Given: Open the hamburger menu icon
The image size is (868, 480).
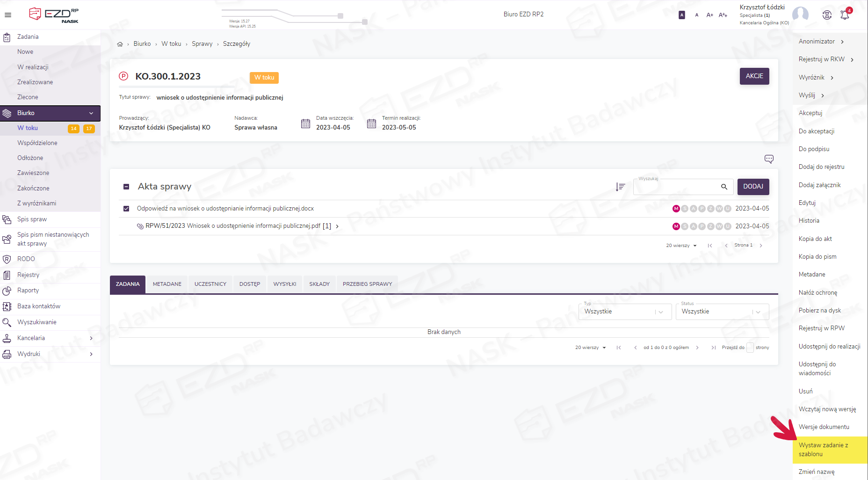Looking at the screenshot, I should click(x=8, y=15).
